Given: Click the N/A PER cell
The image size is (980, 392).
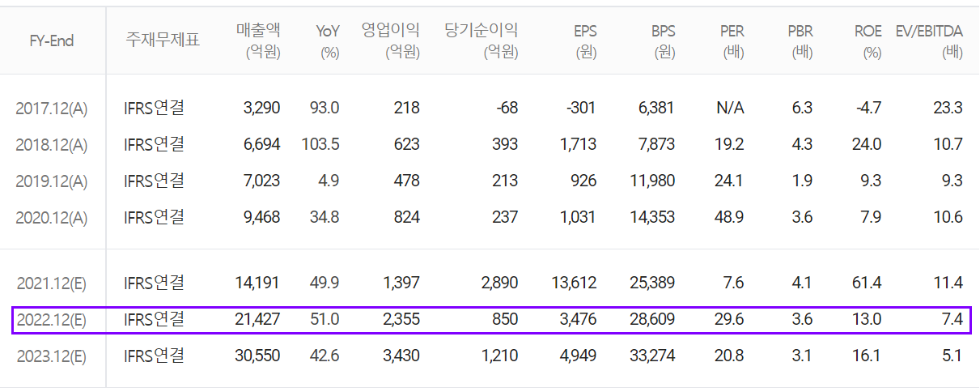Looking at the screenshot, I should tap(731, 108).
